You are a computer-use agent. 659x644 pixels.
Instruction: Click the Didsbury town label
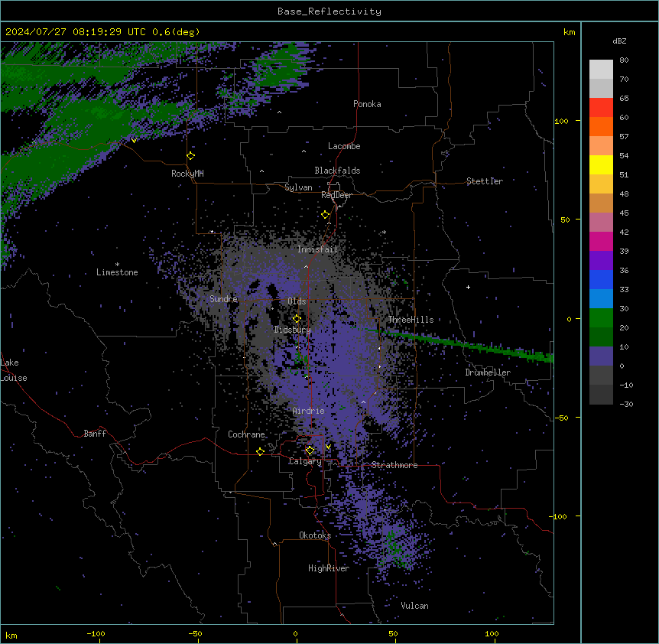coord(293,330)
